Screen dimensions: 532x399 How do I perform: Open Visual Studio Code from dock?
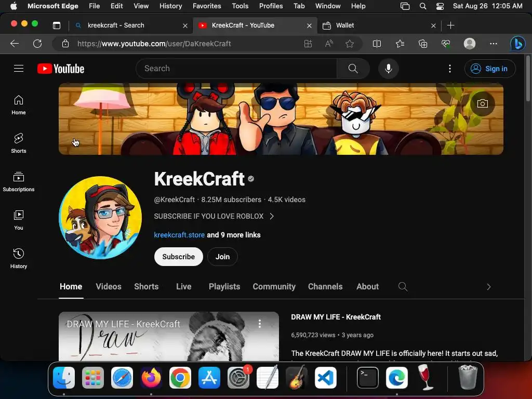coord(326,378)
